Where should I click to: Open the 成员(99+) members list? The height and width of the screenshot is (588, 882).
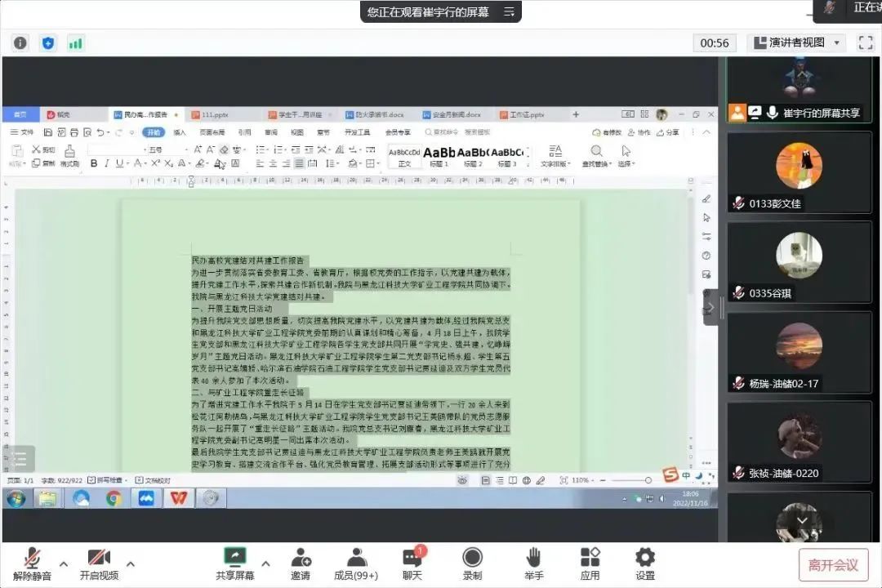pos(356,559)
